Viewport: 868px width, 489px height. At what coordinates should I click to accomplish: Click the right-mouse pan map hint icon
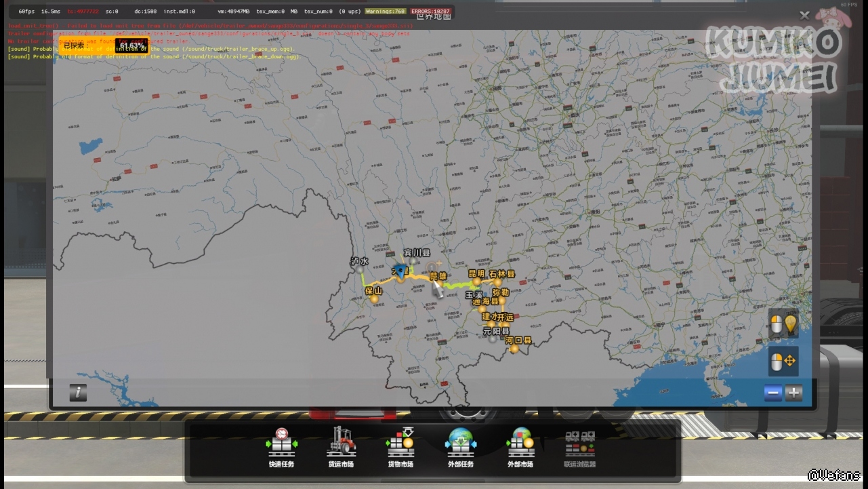pyautogui.click(x=783, y=361)
